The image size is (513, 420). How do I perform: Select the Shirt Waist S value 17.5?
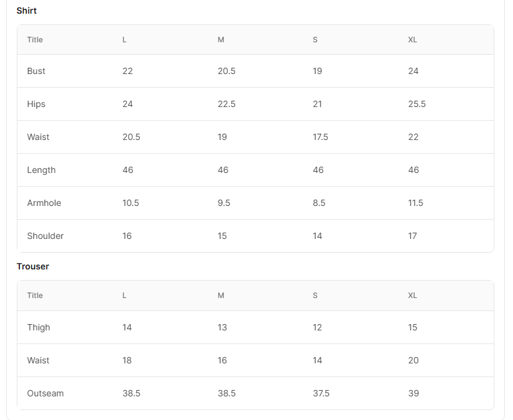click(320, 137)
